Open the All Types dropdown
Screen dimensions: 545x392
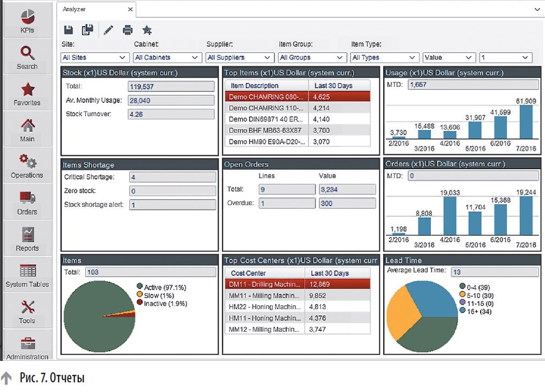(x=384, y=57)
